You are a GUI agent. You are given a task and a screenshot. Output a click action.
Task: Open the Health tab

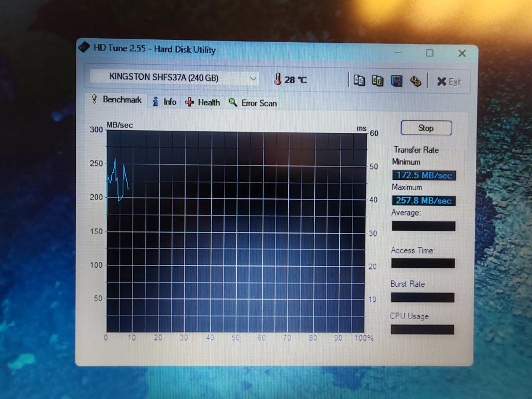point(203,102)
